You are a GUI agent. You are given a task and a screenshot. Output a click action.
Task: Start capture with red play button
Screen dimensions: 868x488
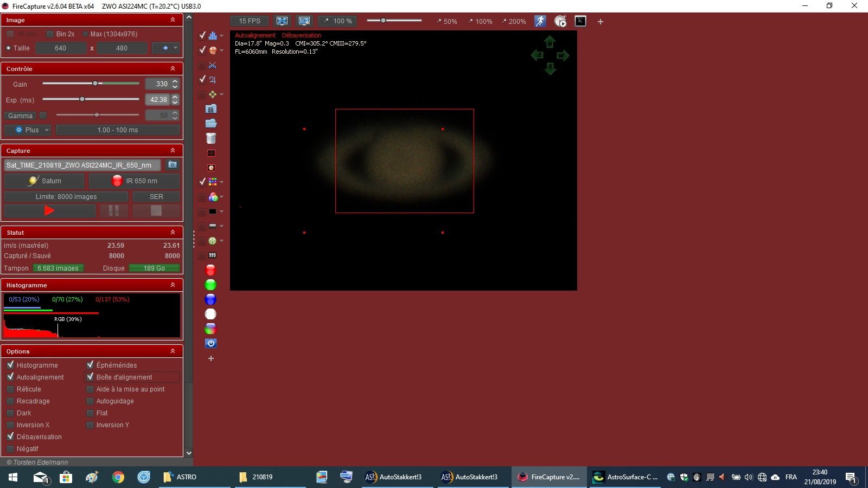(49, 210)
